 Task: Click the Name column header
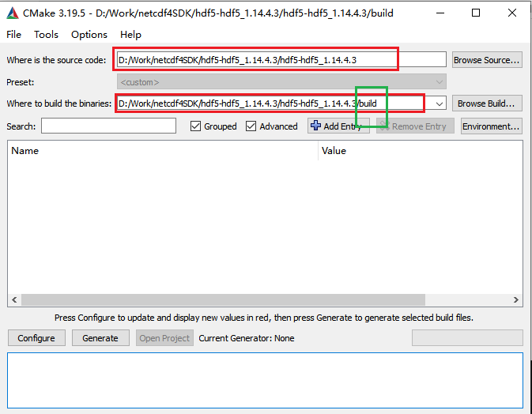(163, 151)
